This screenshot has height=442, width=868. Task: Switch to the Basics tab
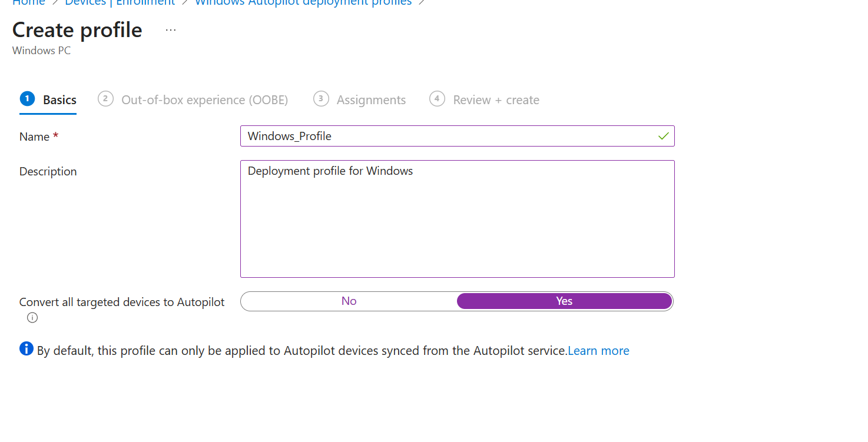click(x=59, y=100)
